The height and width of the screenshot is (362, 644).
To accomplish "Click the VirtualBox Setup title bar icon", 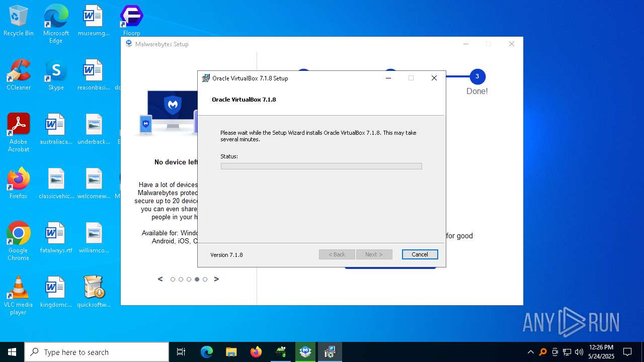I will pyautogui.click(x=206, y=78).
